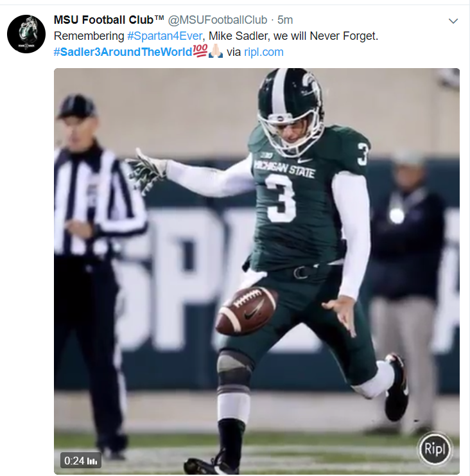The width and height of the screenshot is (470, 476).
Task: Click the audio bars icon beside 0:24
Action: [x=92, y=461]
